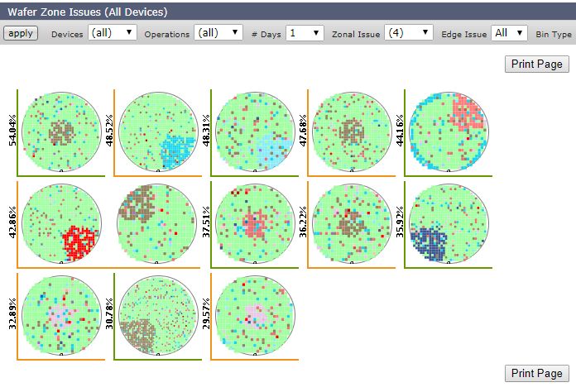
Task: Expand the # Days dropdown
Action: 305,33
